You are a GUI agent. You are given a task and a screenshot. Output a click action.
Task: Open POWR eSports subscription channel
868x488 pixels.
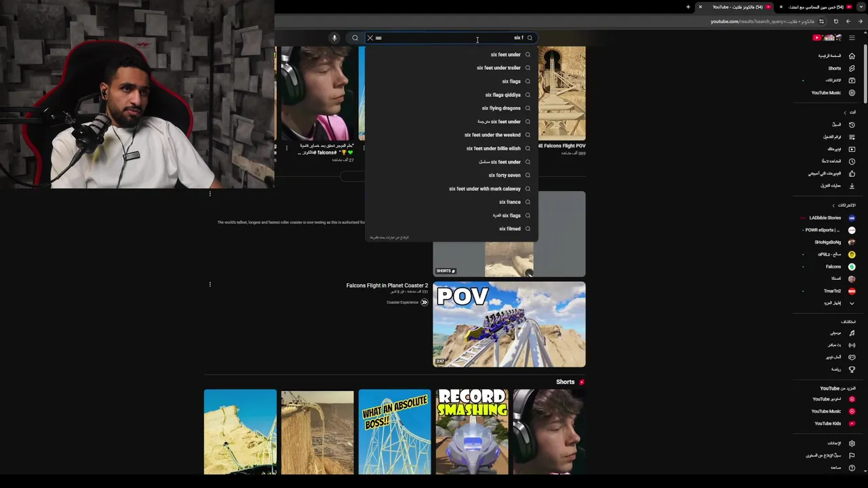829,230
